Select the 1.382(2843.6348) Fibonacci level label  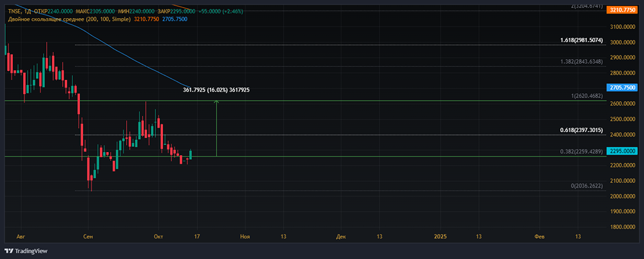(582, 62)
